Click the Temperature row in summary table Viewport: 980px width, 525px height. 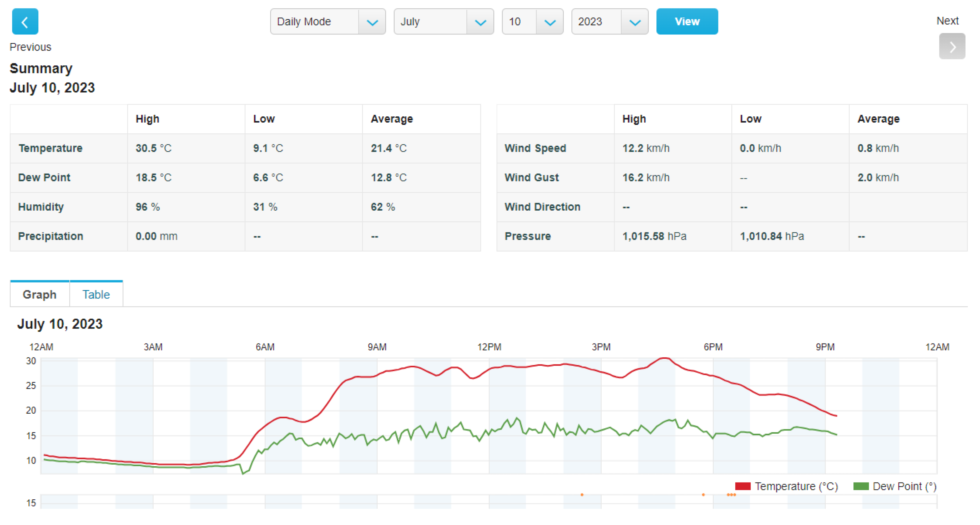point(51,148)
